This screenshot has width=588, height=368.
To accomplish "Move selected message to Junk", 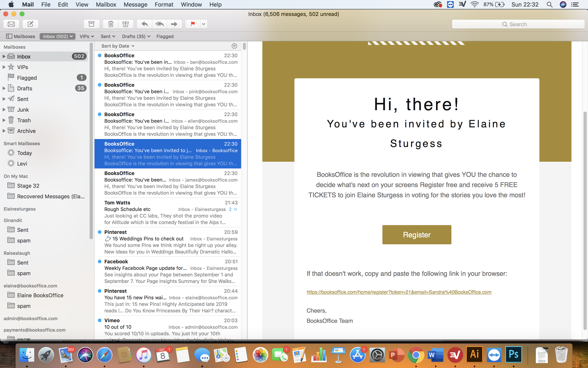I will tap(126, 24).
